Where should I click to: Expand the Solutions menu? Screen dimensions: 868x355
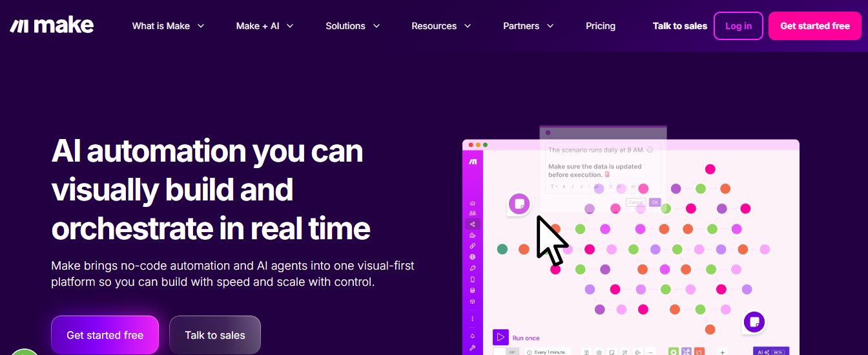[x=353, y=26]
